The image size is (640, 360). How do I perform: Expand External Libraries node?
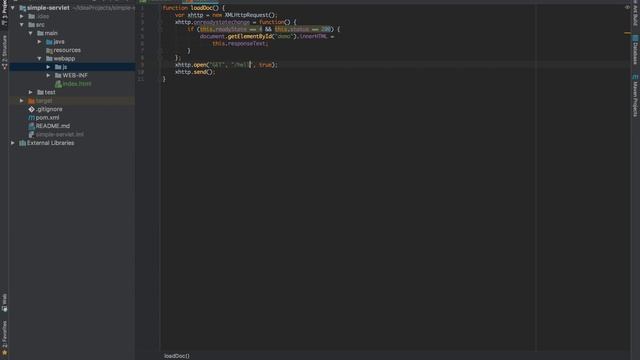(x=13, y=143)
